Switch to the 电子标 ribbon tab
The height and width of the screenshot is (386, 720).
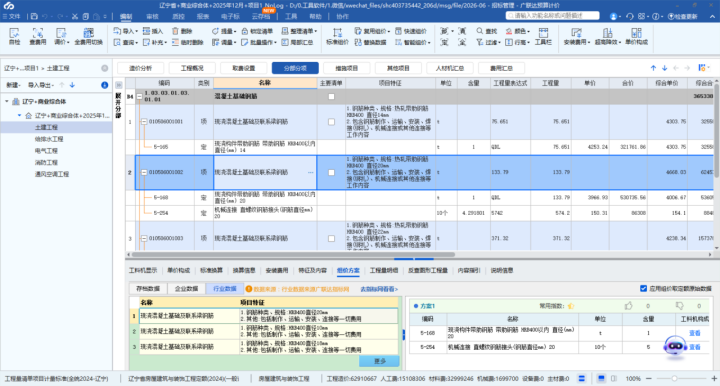[230, 16]
